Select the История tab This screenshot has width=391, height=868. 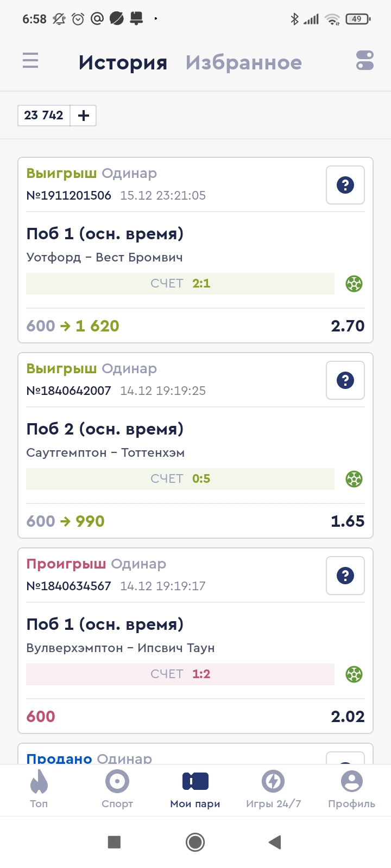click(123, 63)
